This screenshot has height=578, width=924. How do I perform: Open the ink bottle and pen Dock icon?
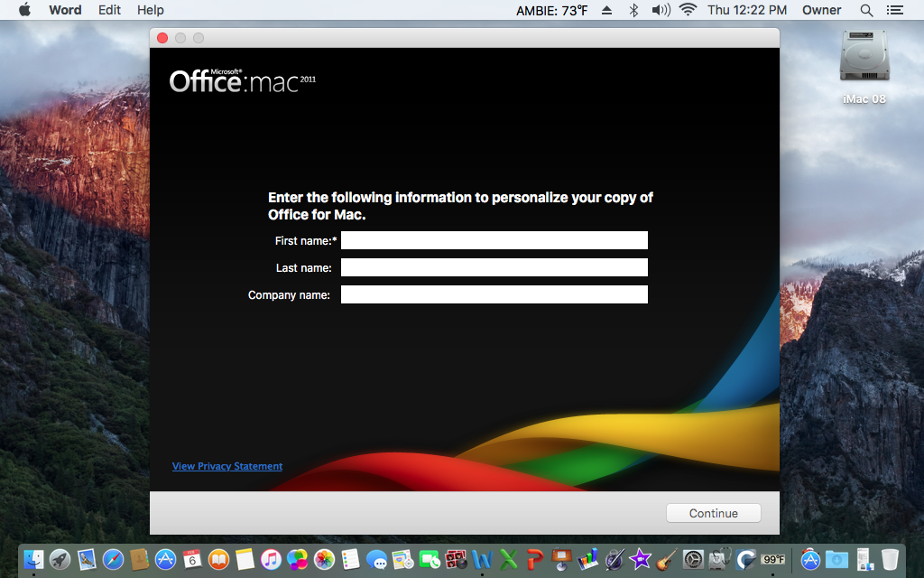[x=614, y=558]
